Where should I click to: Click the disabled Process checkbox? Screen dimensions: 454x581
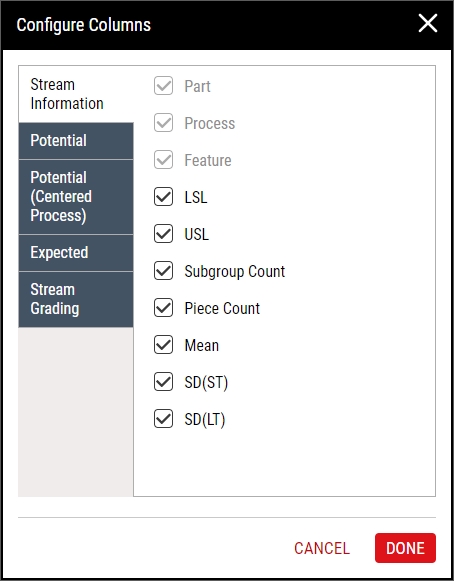tap(163, 123)
